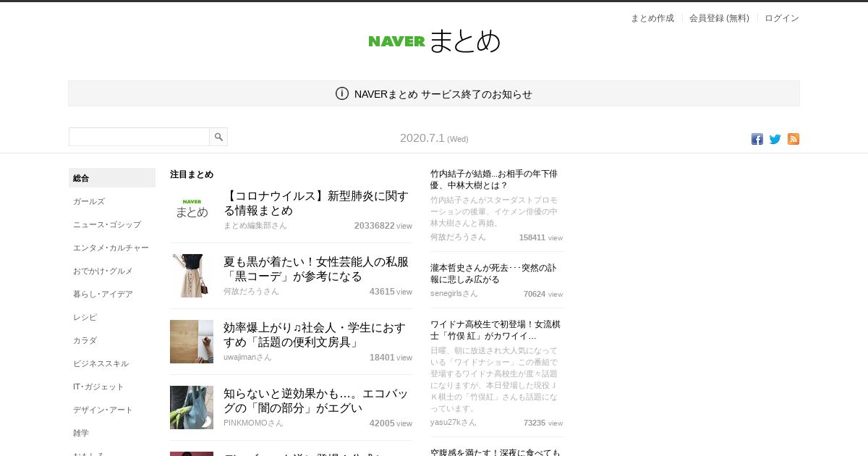868x456 pixels.
Task: Open 夏も黒が着たい article title
Action: click(316, 269)
